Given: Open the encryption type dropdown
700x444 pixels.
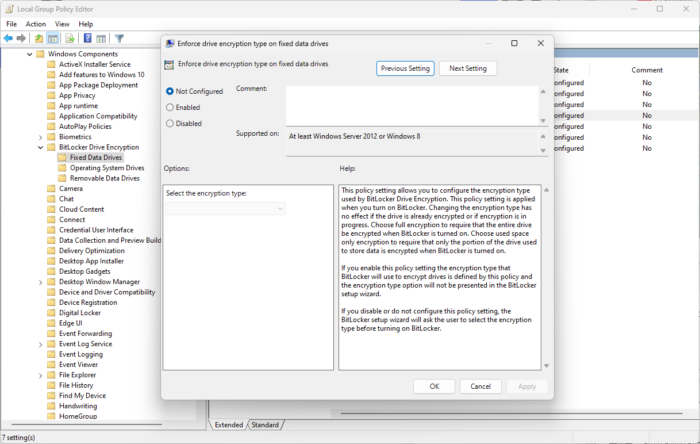Looking at the screenshot, I should (225, 208).
